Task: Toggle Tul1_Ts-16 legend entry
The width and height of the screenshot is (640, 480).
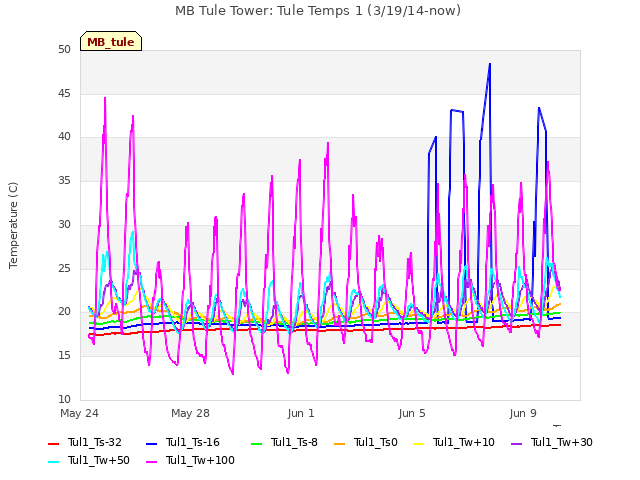Action: [183, 442]
